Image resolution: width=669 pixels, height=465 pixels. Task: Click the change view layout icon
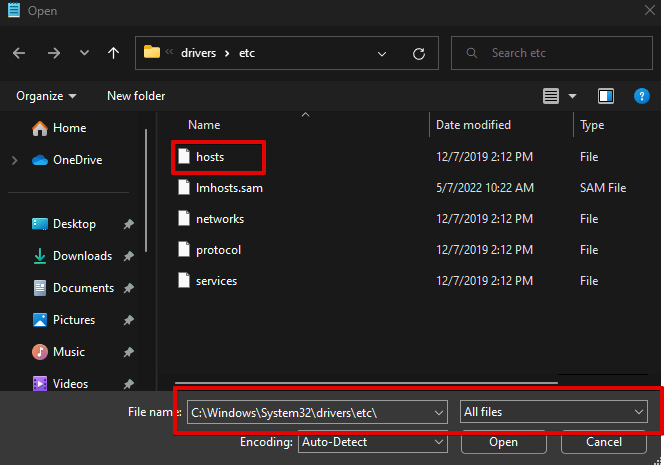[x=551, y=96]
